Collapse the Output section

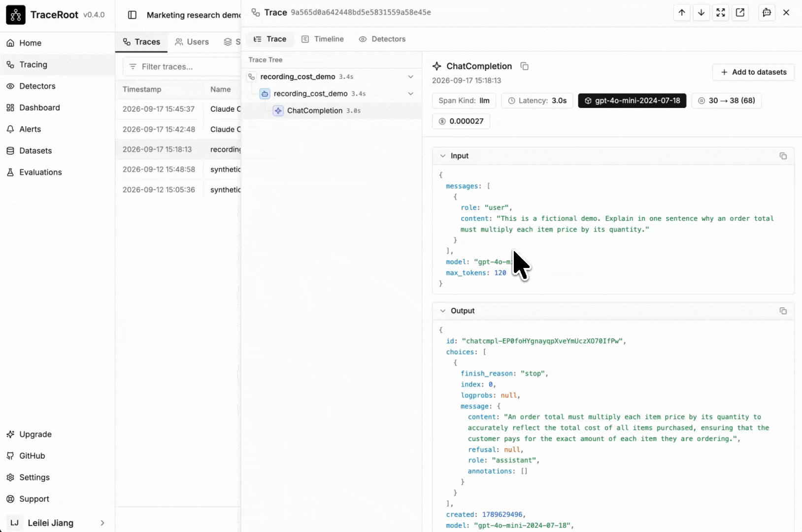click(443, 311)
